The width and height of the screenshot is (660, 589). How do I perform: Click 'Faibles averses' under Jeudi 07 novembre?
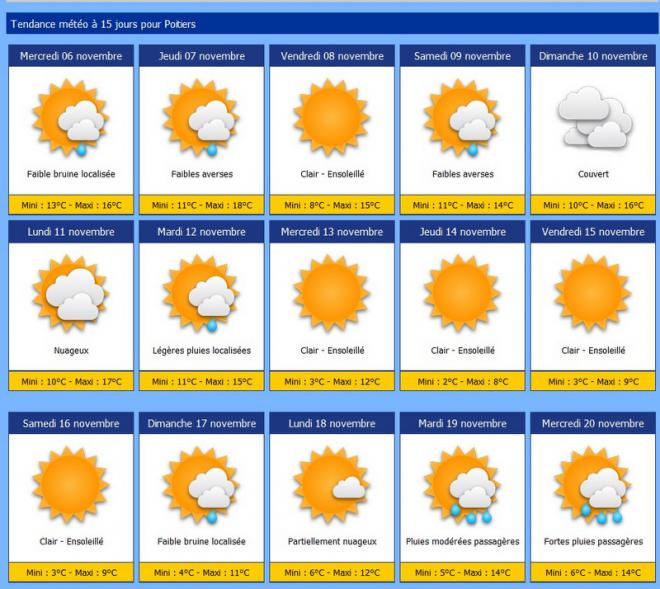pyautogui.click(x=202, y=174)
